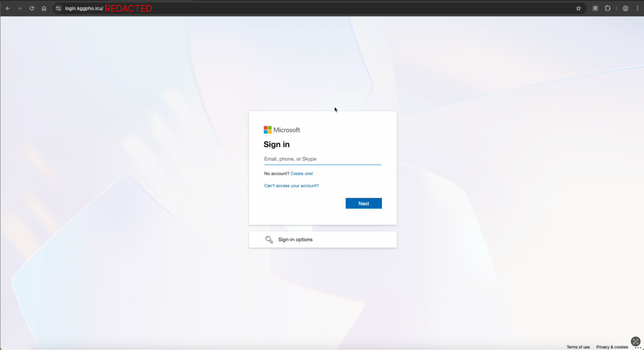Open the Privacy & cookies link
644x350 pixels.
611,347
